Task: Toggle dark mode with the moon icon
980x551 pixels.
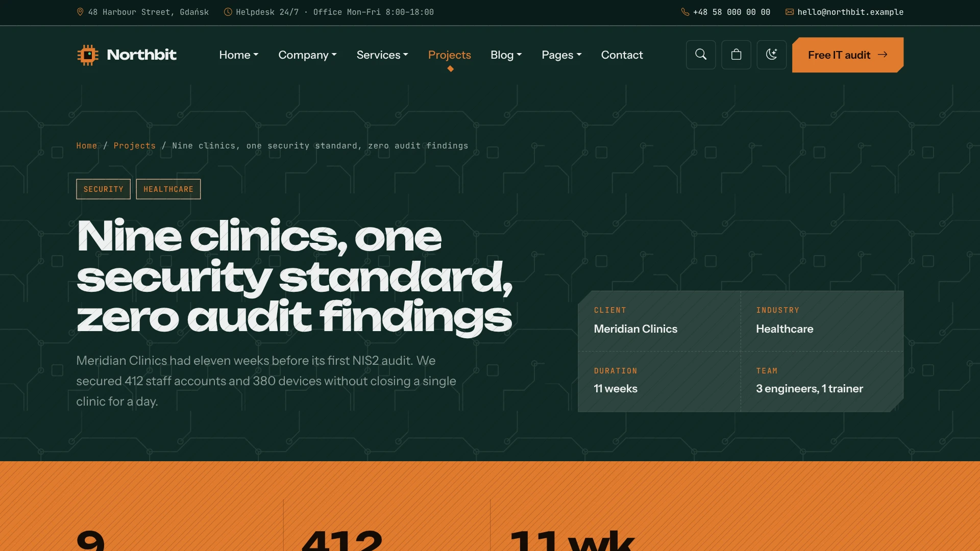Action: pos(771,55)
